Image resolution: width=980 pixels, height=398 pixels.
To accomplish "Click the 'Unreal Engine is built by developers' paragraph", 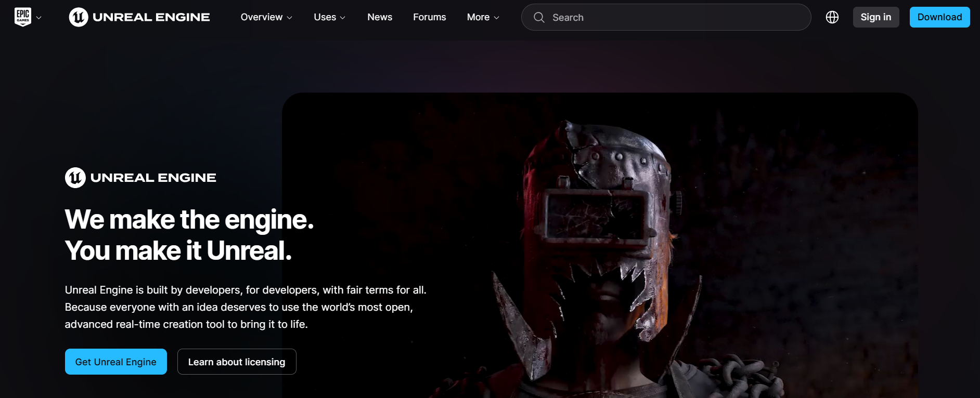I will tap(246, 307).
